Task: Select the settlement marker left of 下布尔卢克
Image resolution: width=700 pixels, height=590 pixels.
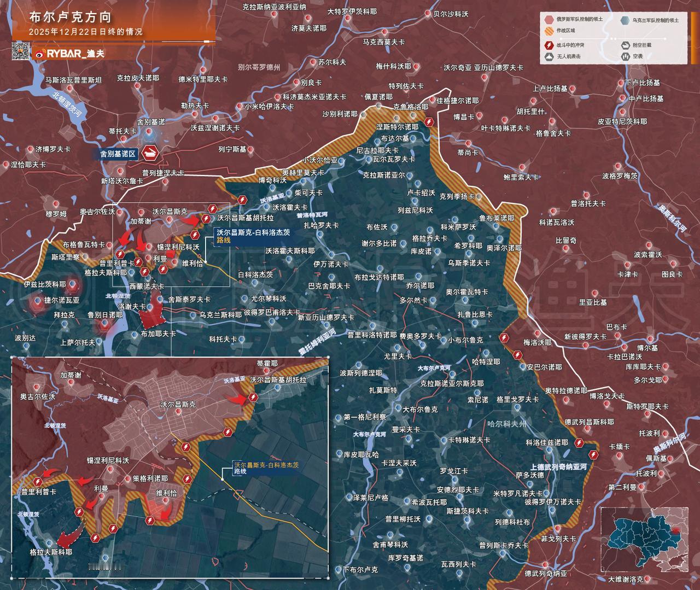Action: (x=338, y=569)
